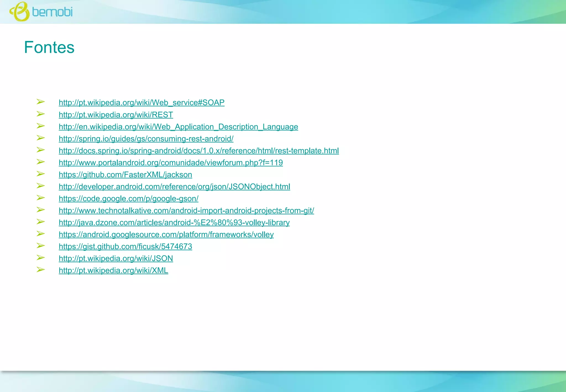
Task: Click the bemobi logo
Action: click(41, 12)
